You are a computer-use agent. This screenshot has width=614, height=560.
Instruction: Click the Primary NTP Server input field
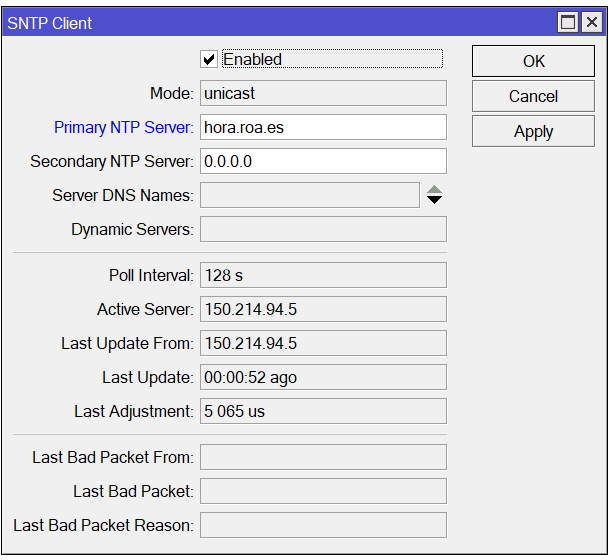pos(323,127)
